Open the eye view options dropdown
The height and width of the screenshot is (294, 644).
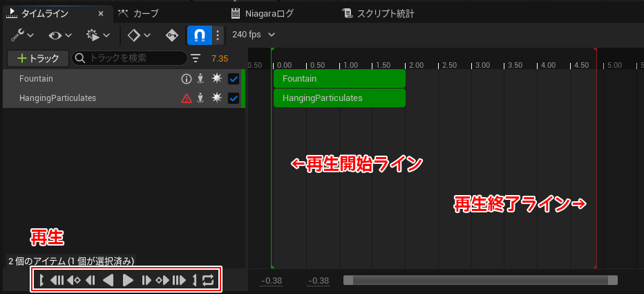coord(59,35)
